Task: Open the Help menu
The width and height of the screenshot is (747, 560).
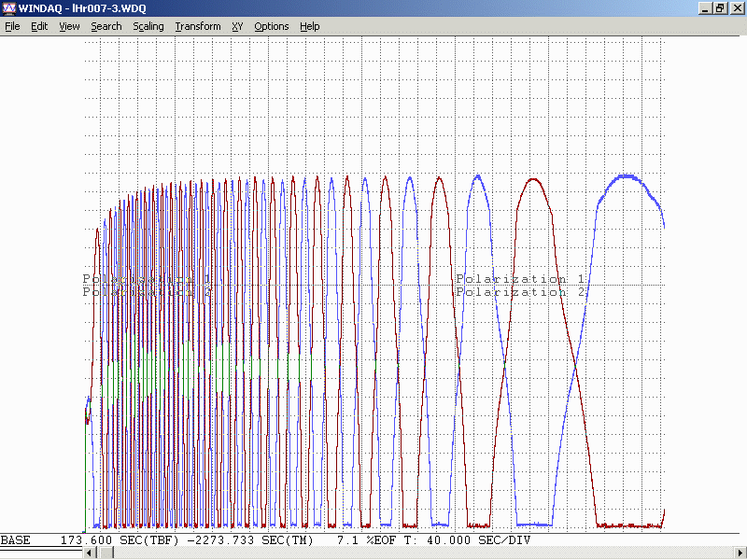Action: click(309, 26)
